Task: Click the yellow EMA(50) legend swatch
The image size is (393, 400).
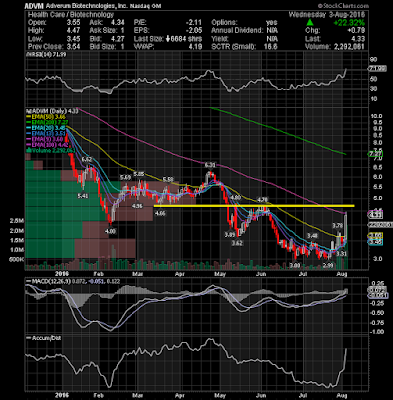Action: pyautogui.click(x=29, y=117)
